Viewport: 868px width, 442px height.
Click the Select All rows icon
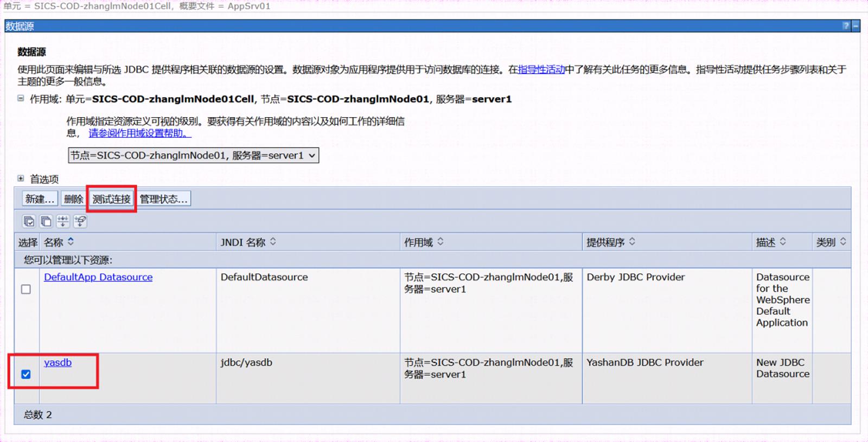pos(29,221)
